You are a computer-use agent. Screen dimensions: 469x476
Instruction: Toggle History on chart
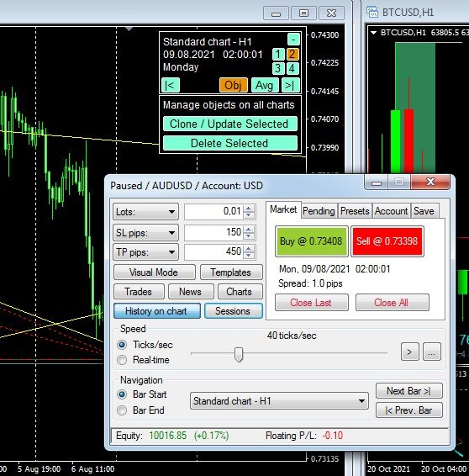click(x=156, y=311)
